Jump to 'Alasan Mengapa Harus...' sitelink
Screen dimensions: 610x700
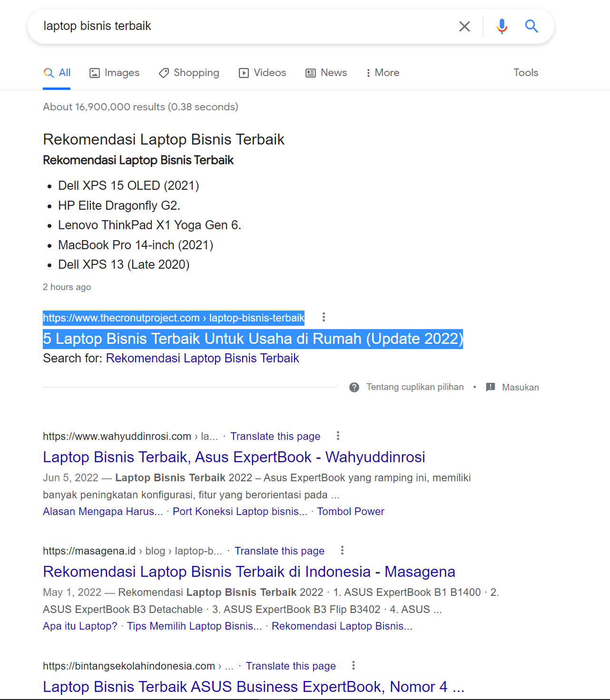click(x=103, y=511)
